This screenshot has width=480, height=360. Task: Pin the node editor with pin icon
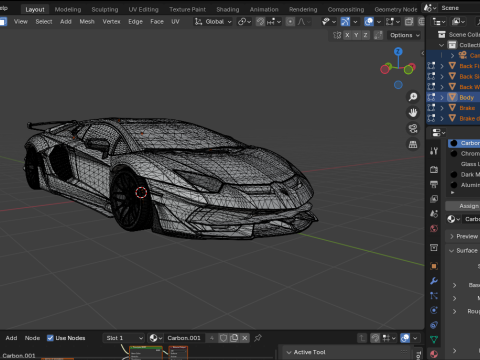[258, 338]
